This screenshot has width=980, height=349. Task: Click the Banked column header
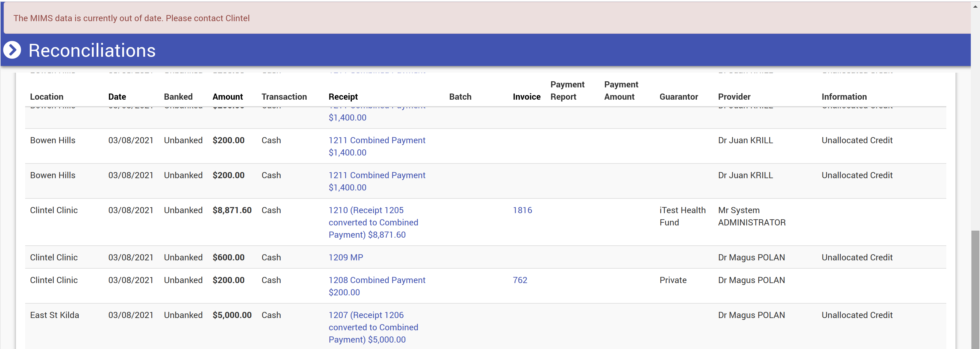178,97
